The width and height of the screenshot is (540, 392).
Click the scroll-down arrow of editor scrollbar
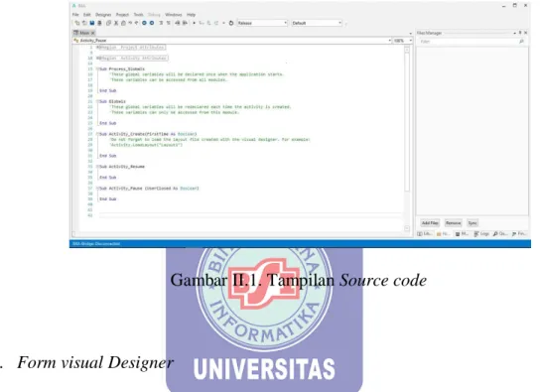click(407, 228)
